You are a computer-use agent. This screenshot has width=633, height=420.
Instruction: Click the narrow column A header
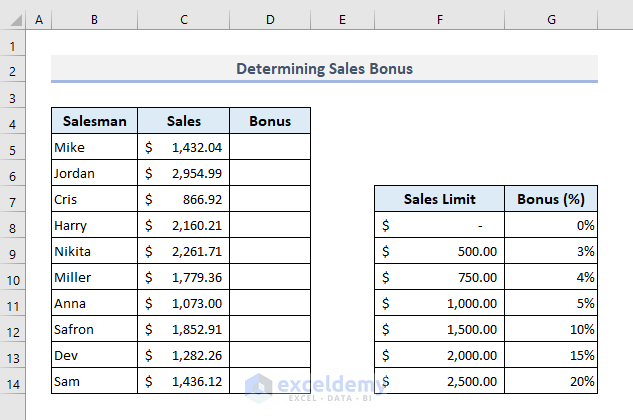pyautogui.click(x=39, y=20)
